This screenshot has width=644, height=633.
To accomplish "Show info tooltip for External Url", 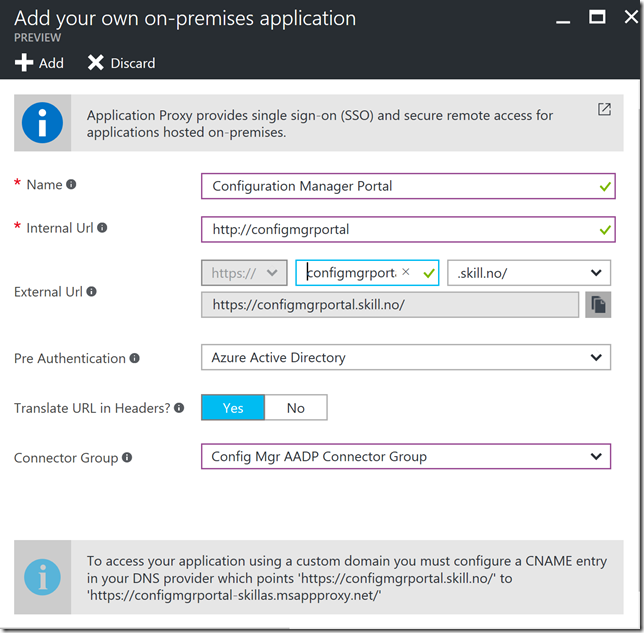I will [92, 292].
